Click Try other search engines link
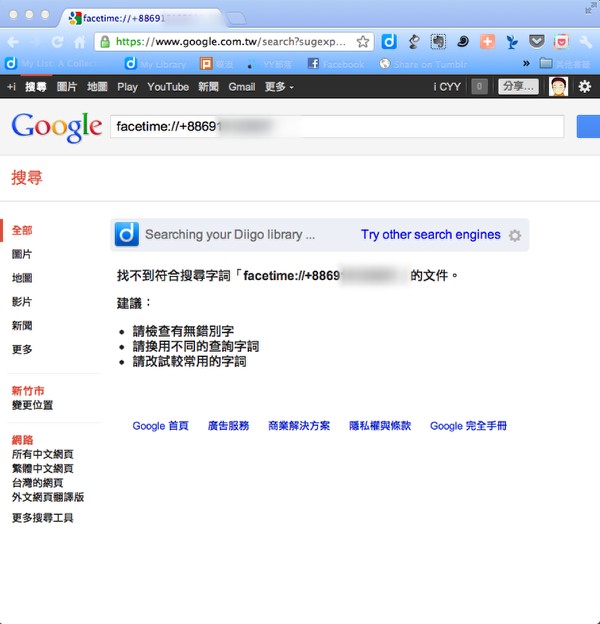 [431, 234]
